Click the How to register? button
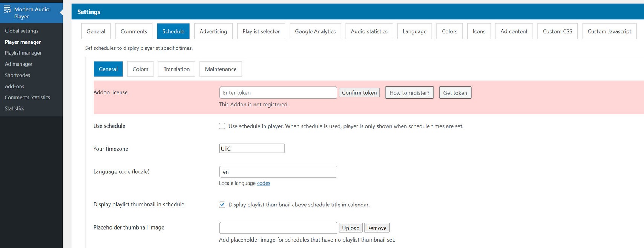The image size is (644, 248). [409, 93]
